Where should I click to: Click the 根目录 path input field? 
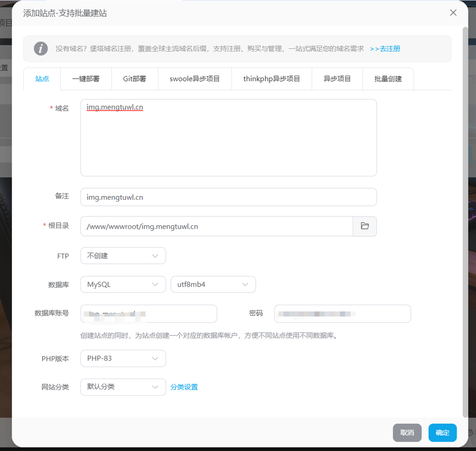[217, 226]
